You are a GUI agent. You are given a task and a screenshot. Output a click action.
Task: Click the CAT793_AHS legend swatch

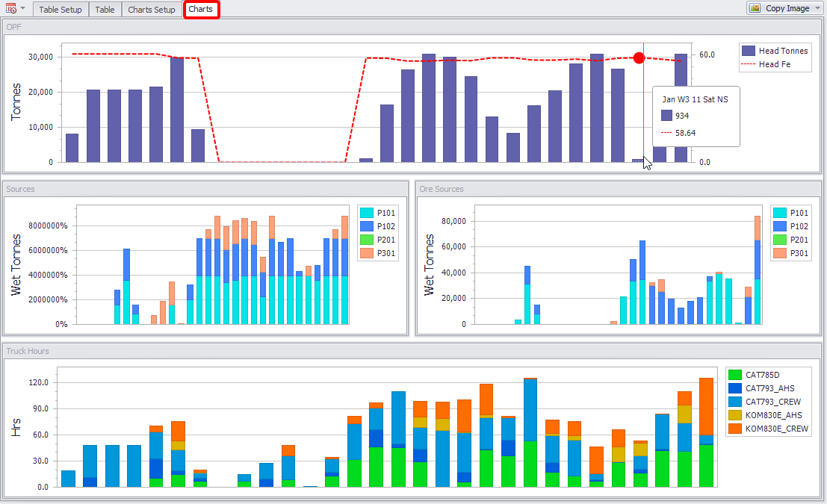click(734, 388)
